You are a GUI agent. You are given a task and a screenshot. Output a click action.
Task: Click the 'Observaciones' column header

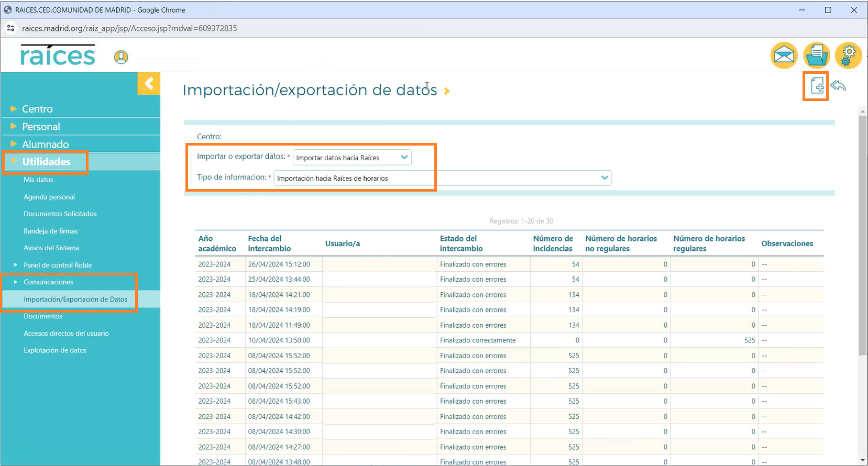click(787, 243)
